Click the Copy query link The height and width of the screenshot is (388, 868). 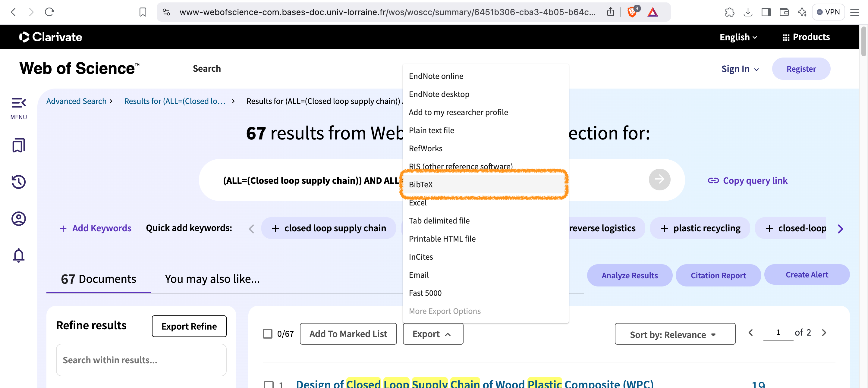[747, 180]
